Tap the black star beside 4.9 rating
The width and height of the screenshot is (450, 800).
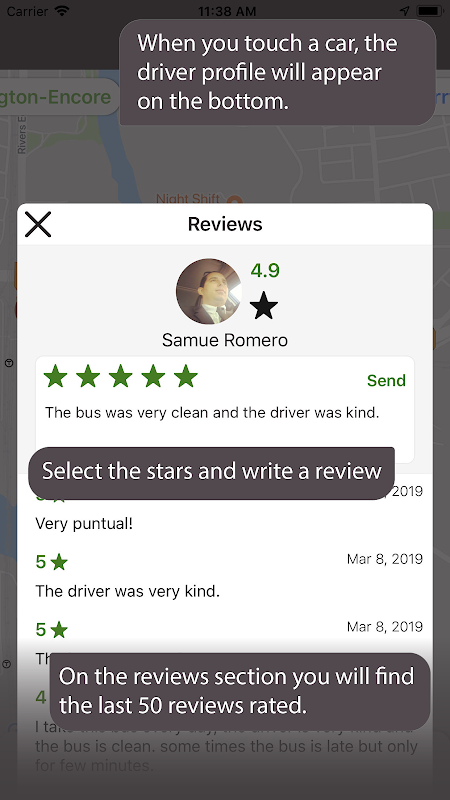[x=264, y=306]
